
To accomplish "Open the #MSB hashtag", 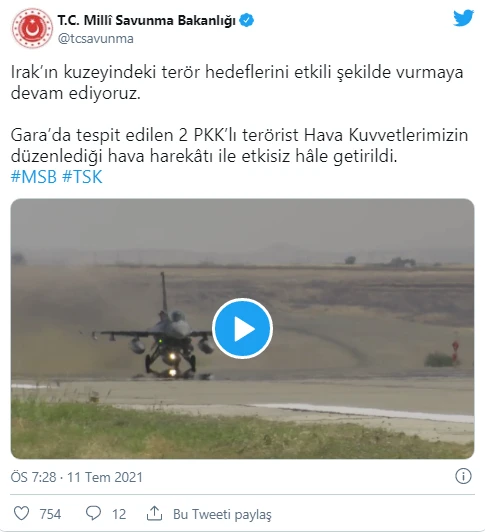I will click(34, 177).
